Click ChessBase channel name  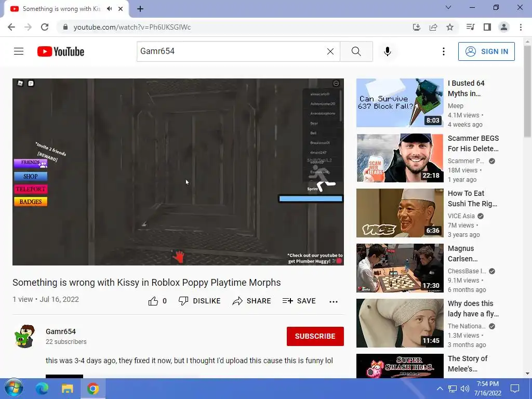467,271
